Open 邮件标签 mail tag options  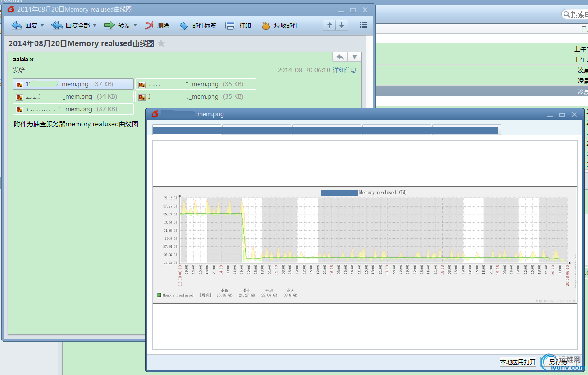pyautogui.click(x=198, y=25)
